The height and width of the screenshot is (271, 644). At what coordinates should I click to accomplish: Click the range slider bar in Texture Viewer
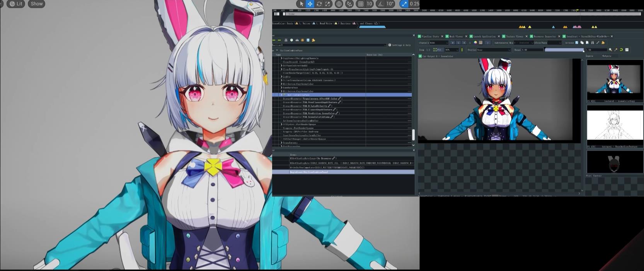(564, 50)
